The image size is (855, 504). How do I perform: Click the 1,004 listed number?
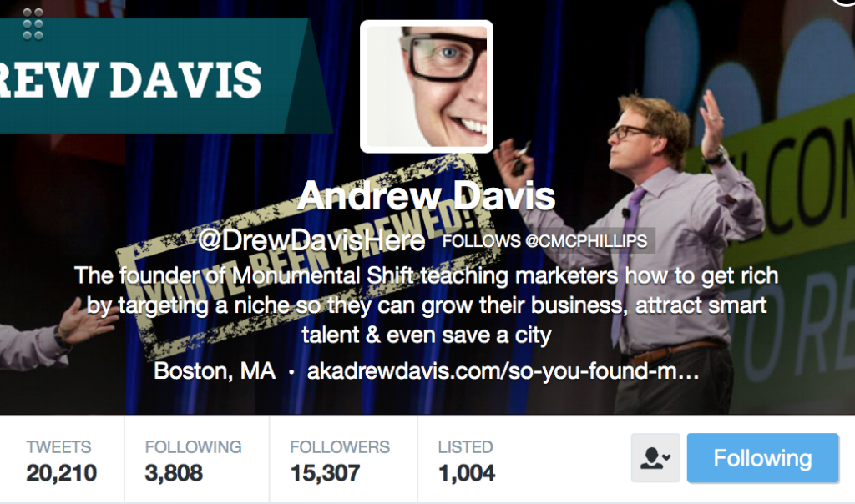pos(468,473)
